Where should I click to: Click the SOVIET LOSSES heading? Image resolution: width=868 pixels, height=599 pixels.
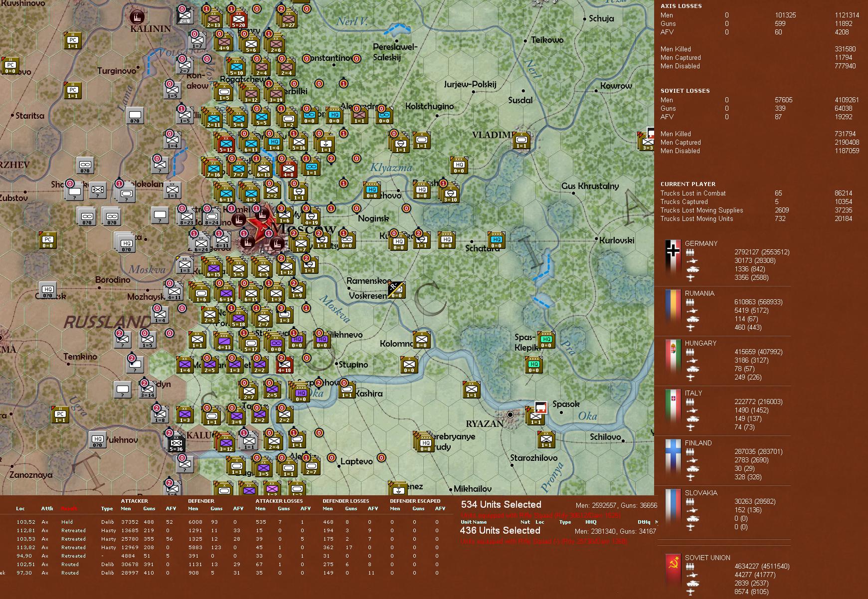coord(685,91)
